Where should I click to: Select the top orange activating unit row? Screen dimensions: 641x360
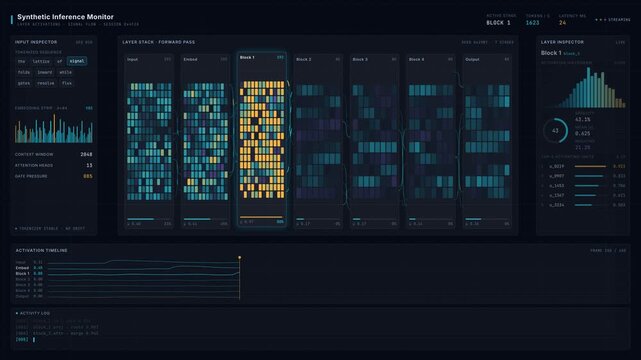pos(583,166)
